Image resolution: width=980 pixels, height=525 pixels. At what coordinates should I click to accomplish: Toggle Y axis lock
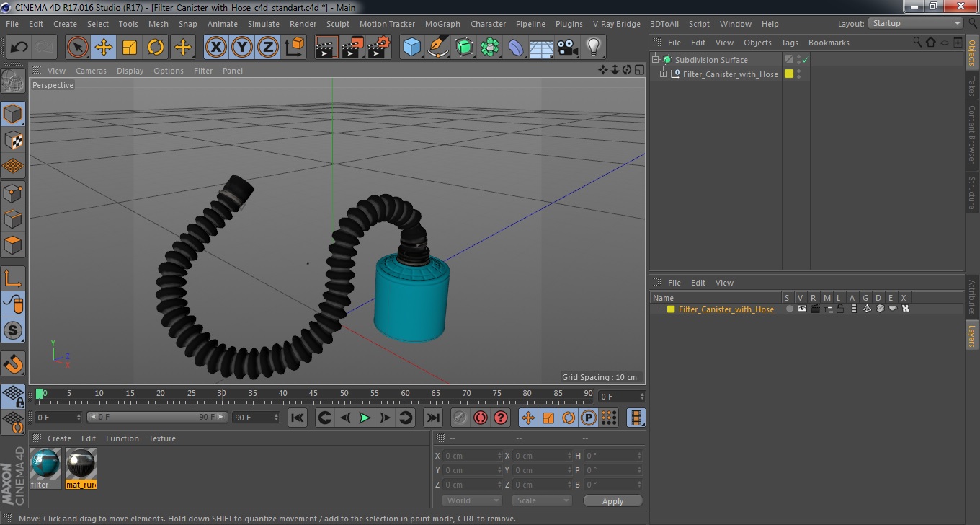(241, 48)
